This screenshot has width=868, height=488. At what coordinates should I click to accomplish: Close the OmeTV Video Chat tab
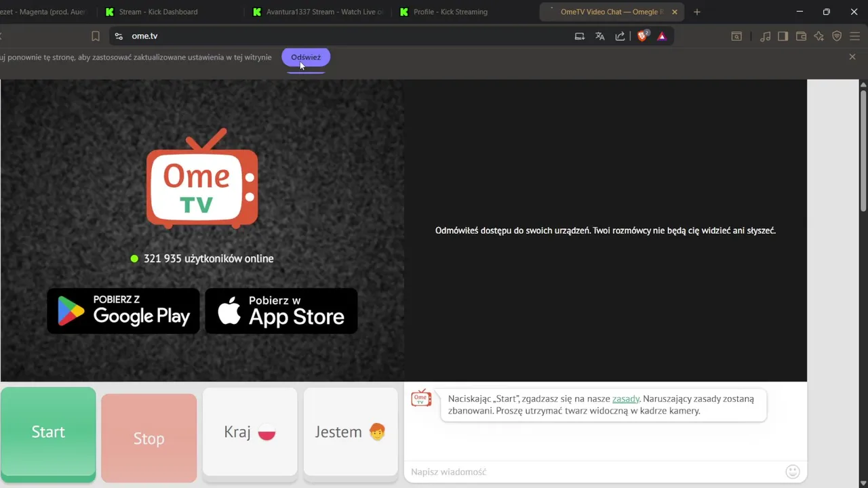click(x=674, y=12)
